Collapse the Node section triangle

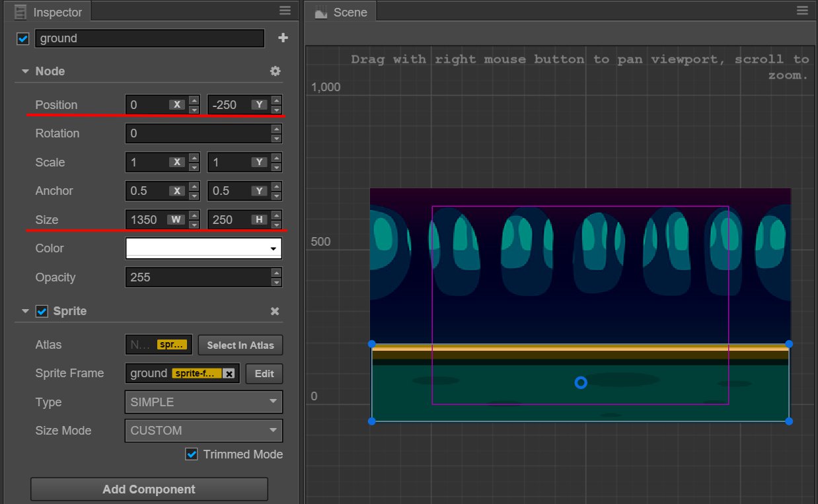(25, 71)
